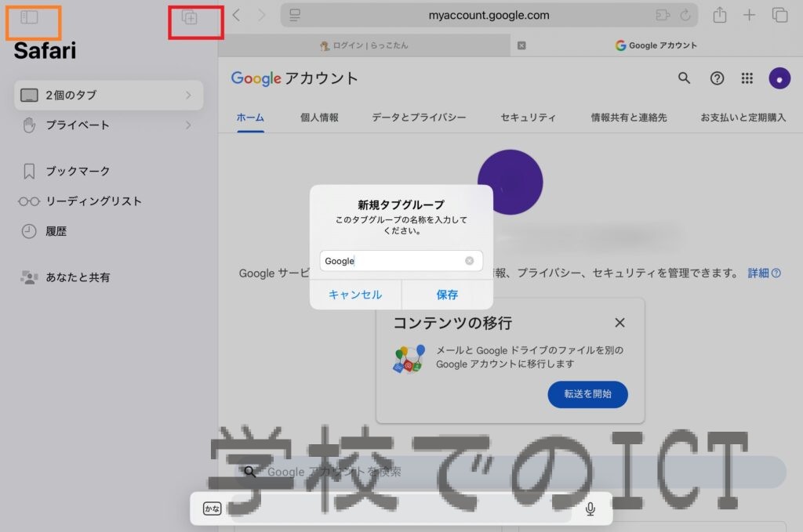Click キャンセル in the dialog
The image size is (803, 532).
(x=355, y=295)
